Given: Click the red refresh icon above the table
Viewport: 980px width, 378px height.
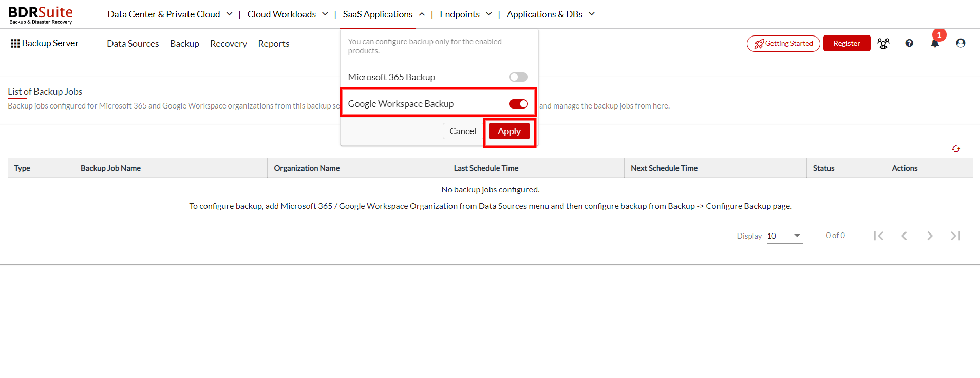Looking at the screenshot, I should pyautogui.click(x=956, y=149).
